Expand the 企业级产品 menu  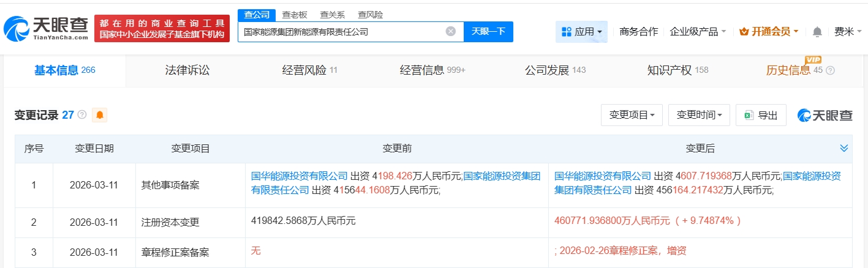click(698, 32)
